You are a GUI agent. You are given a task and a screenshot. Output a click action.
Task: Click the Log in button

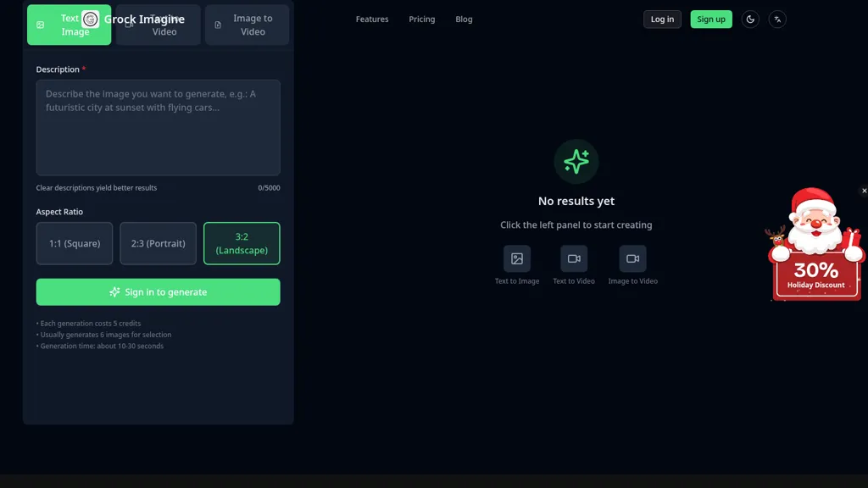(662, 19)
